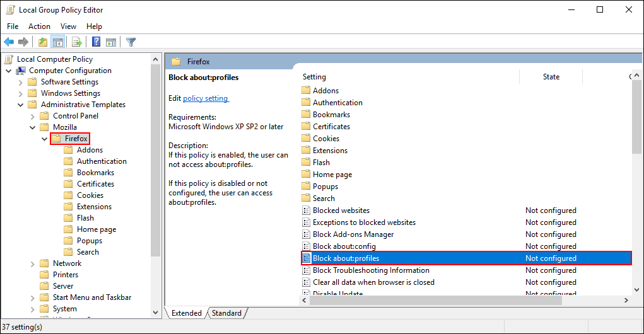
Task: Click the Cookies folder icon in settings list
Action: coord(305,138)
